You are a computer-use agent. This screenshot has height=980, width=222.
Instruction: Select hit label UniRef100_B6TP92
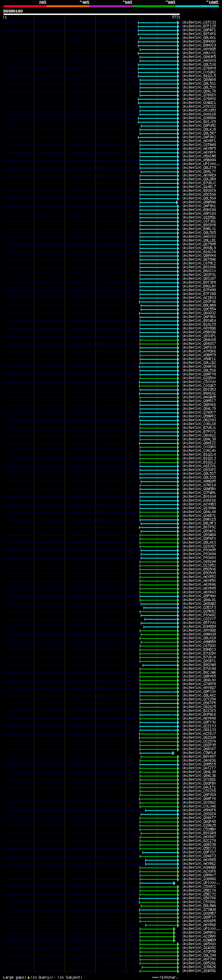199,527
